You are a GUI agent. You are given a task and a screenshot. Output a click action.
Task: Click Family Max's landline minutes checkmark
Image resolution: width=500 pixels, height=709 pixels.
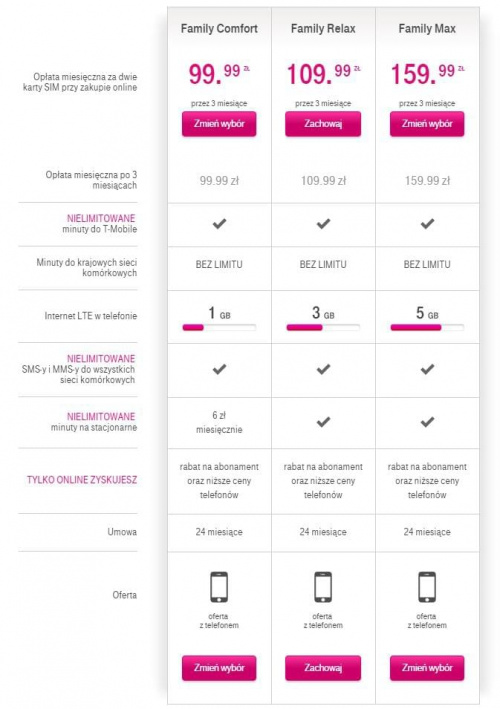427,422
